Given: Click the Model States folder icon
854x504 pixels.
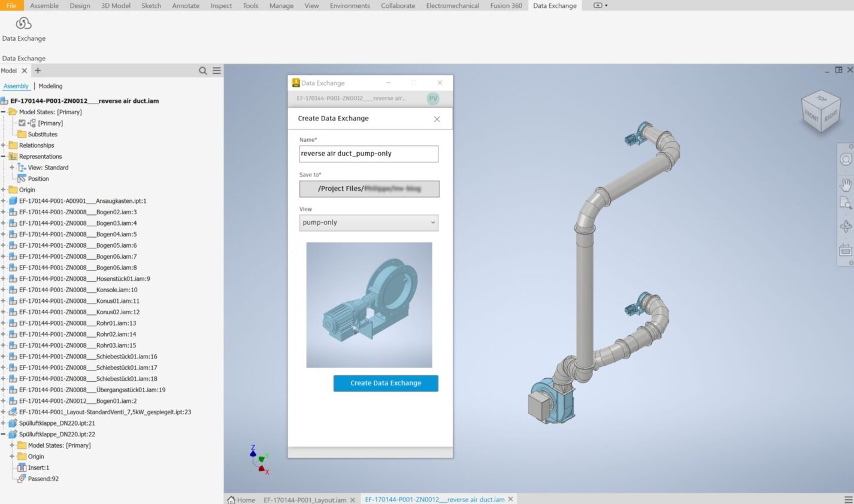Looking at the screenshot, I should (13, 112).
